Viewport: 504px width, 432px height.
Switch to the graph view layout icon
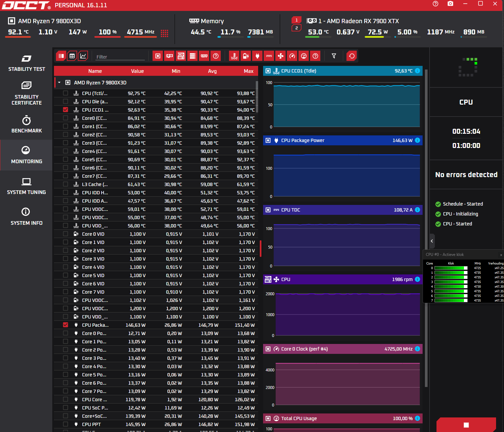[83, 56]
